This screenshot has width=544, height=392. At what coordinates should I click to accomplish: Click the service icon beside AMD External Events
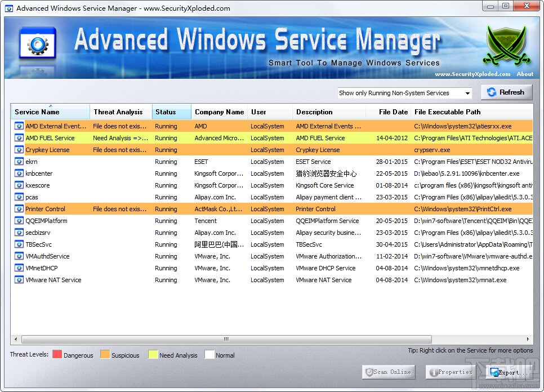point(19,126)
